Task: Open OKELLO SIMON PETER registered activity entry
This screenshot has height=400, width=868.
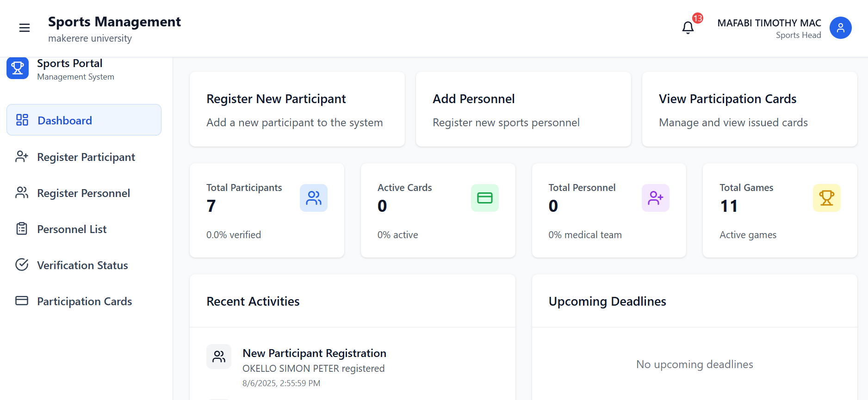Action: coord(313,369)
